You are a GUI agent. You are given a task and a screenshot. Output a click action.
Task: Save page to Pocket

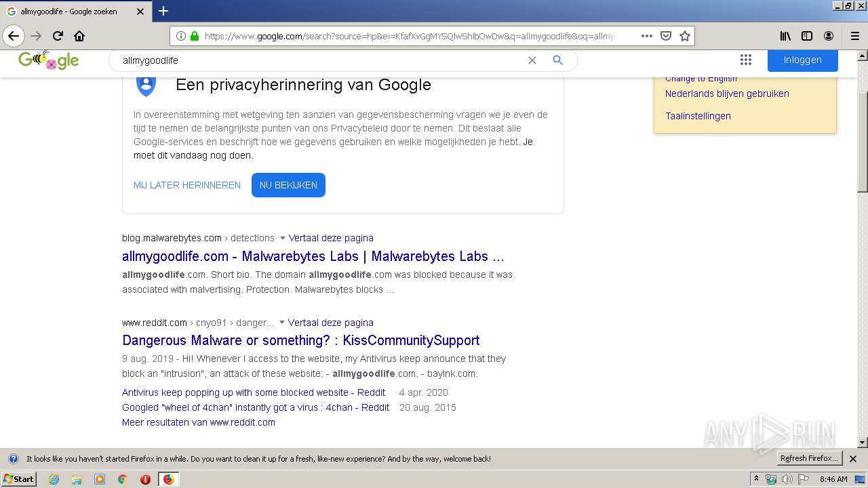click(x=666, y=36)
